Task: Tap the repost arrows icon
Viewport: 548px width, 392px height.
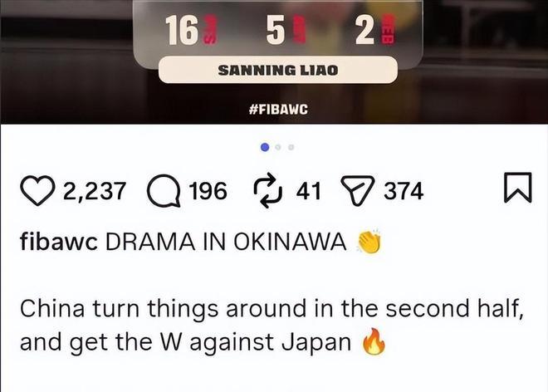Action: 267,190
